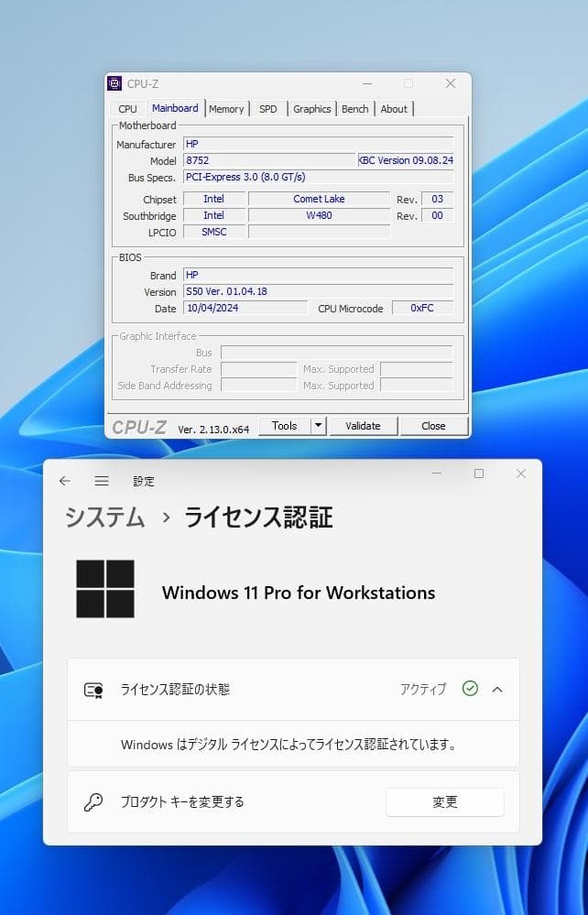
Task: Click the Tools button in CPU-Z
Action: (284, 426)
